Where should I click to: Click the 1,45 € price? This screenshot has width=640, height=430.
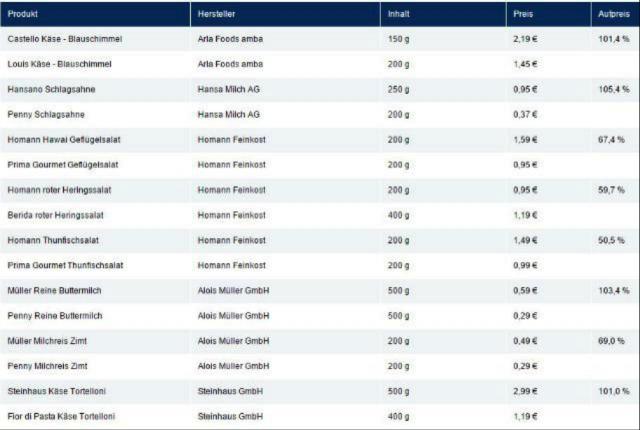click(525, 64)
